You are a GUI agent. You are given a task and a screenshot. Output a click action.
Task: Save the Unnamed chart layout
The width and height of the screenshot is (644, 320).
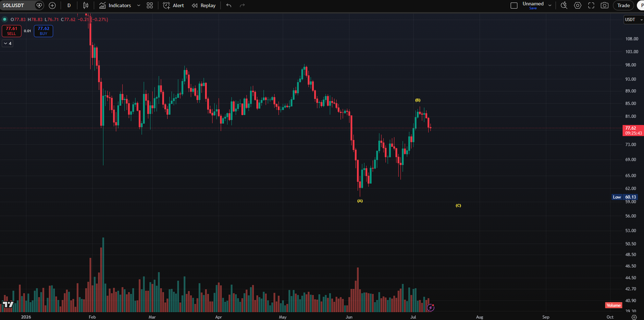tap(533, 8)
